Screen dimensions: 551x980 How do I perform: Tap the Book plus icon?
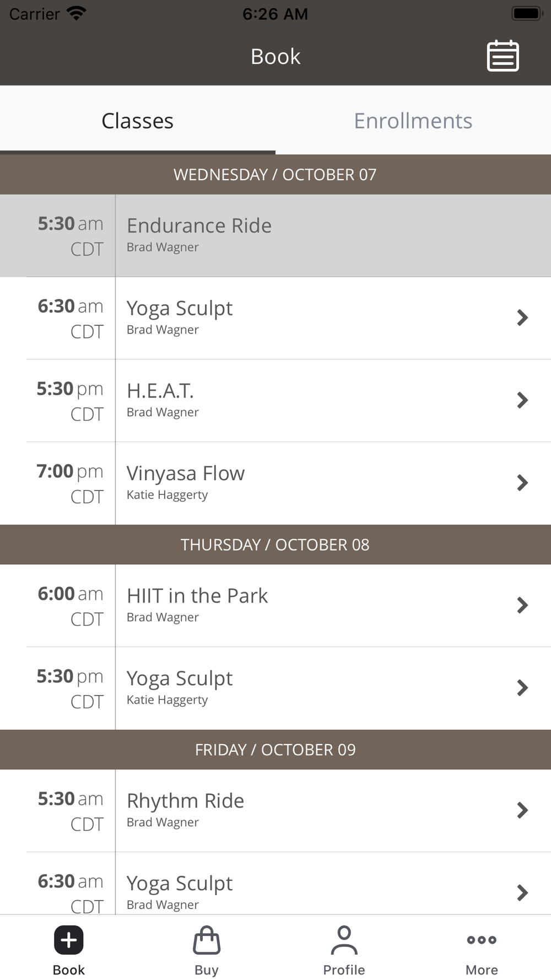pos(69,940)
